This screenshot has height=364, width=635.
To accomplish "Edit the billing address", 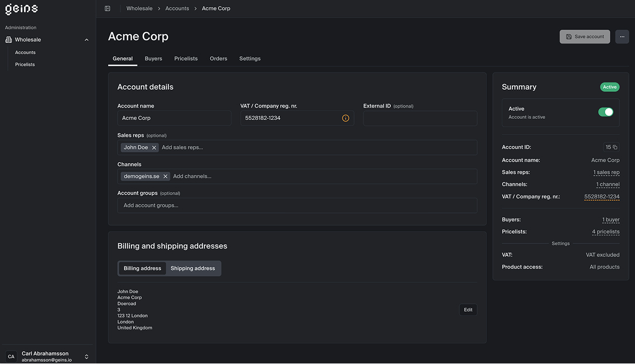I will 468,310.
